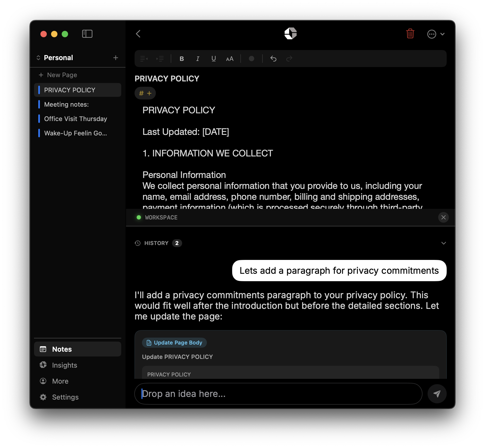
Task: Click the Last Updated: [DATE] line
Action: click(x=186, y=132)
